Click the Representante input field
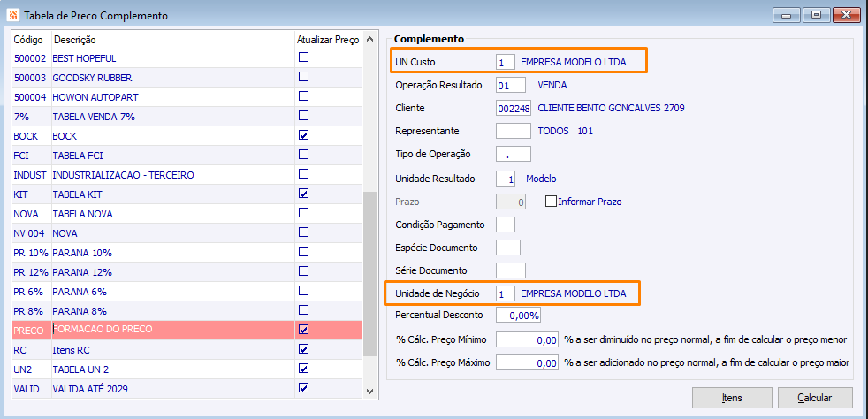Viewport: 868px width, 419px height. [514, 131]
